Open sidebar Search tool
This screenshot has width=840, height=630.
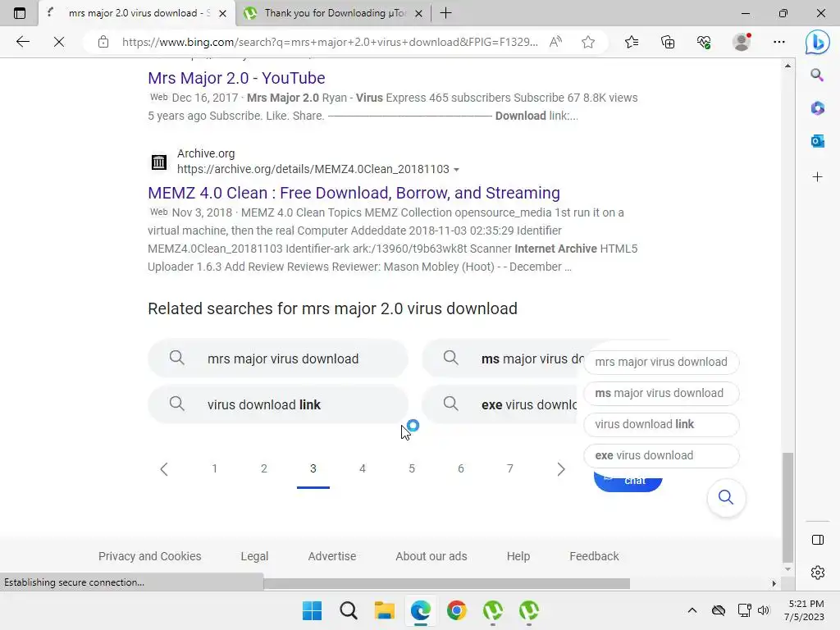pos(817,75)
